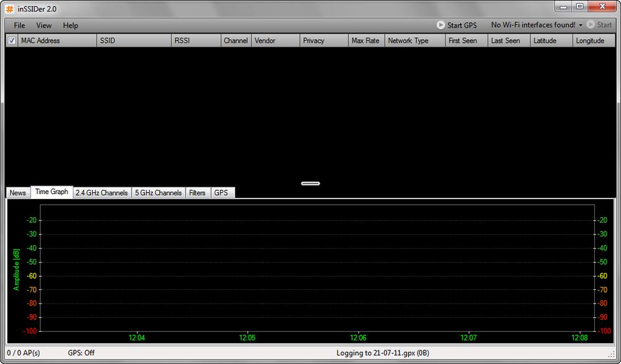Image resolution: width=621 pixels, height=364 pixels.
Task: Click the Start GPS play icon
Action: 441,25
